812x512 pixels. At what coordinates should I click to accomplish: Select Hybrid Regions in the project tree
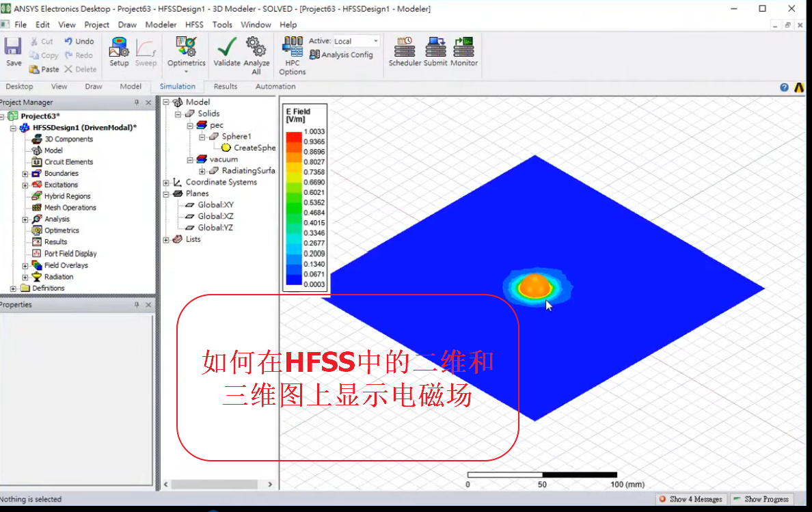(67, 196)
